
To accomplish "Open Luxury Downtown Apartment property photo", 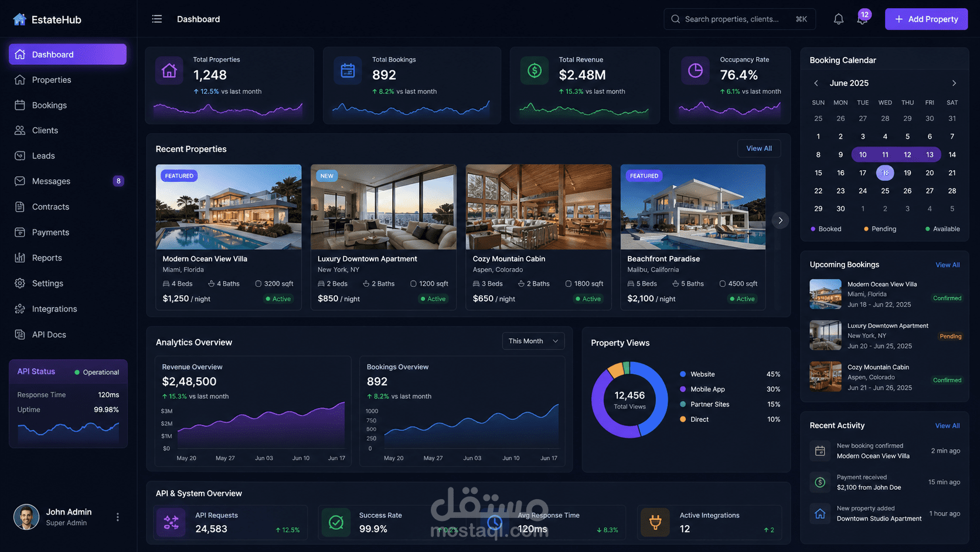I will pos(383,207).
